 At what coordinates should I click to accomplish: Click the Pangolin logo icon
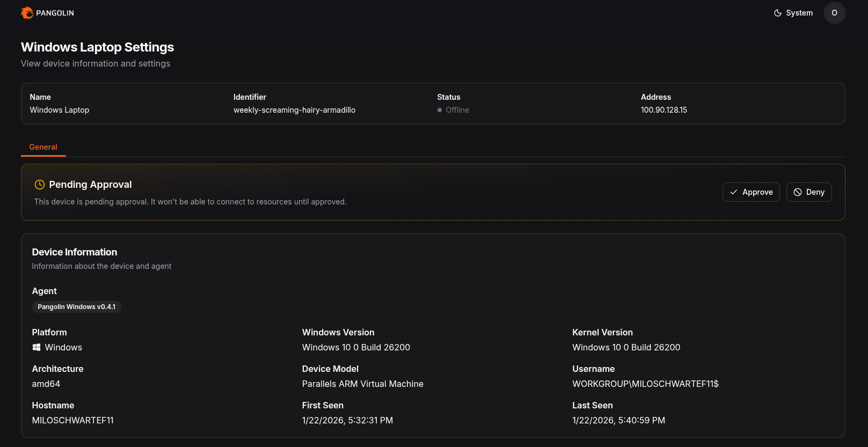(27, 13)
